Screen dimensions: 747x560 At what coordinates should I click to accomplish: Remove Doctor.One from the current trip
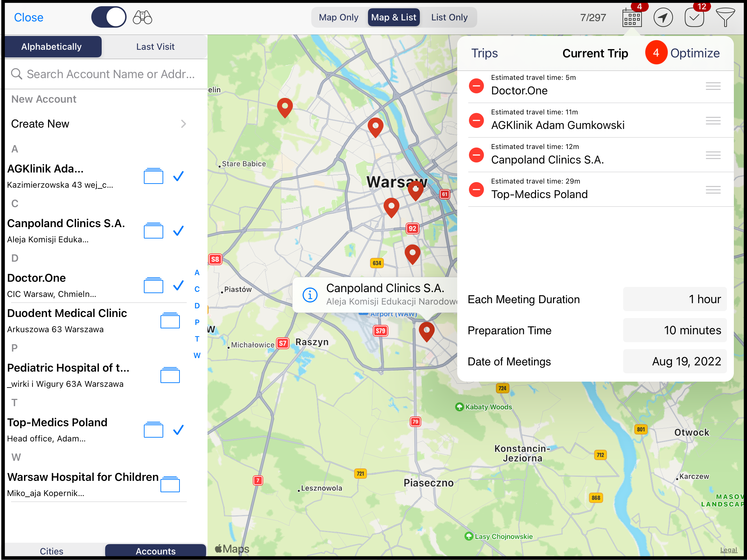coord(476,86)
